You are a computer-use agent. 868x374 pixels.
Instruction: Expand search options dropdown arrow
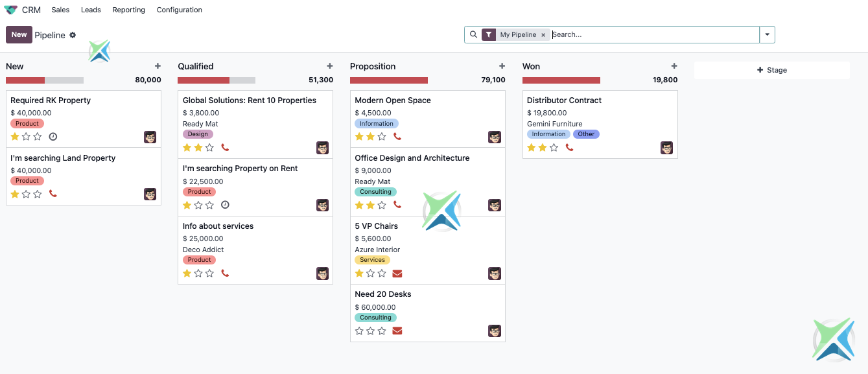[x=768, y=35]
